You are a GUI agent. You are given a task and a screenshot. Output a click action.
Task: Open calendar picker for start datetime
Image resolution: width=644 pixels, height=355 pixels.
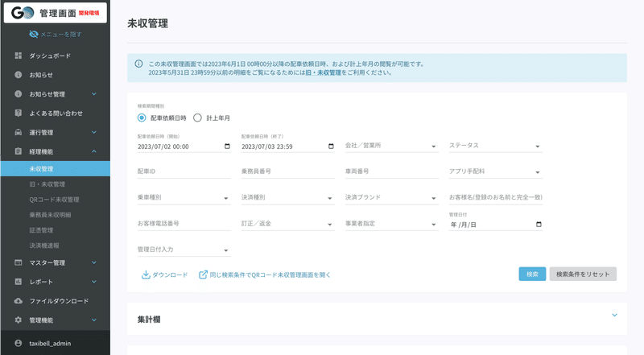pos(227,147)
